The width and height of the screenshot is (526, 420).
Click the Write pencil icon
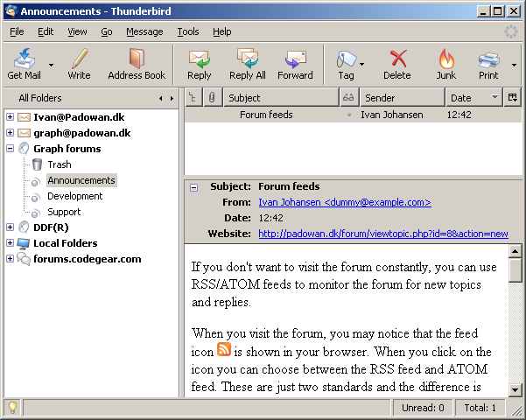click(x=79, y=64)
